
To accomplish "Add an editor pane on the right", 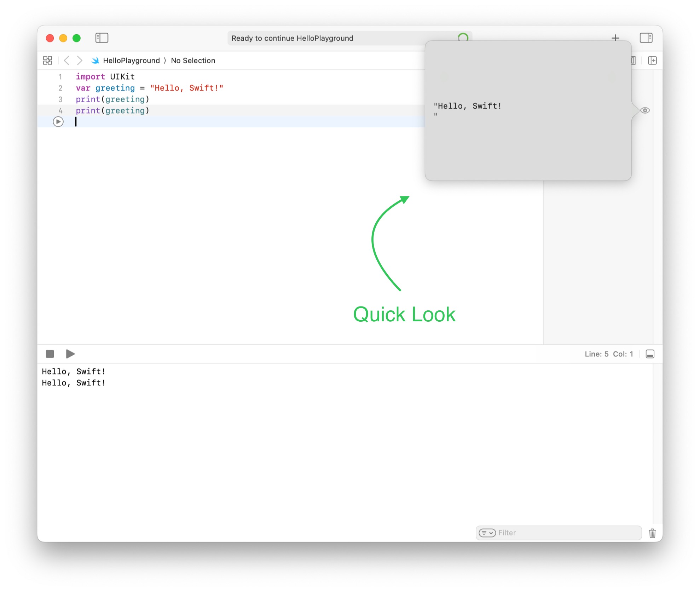I will point(652,61).
